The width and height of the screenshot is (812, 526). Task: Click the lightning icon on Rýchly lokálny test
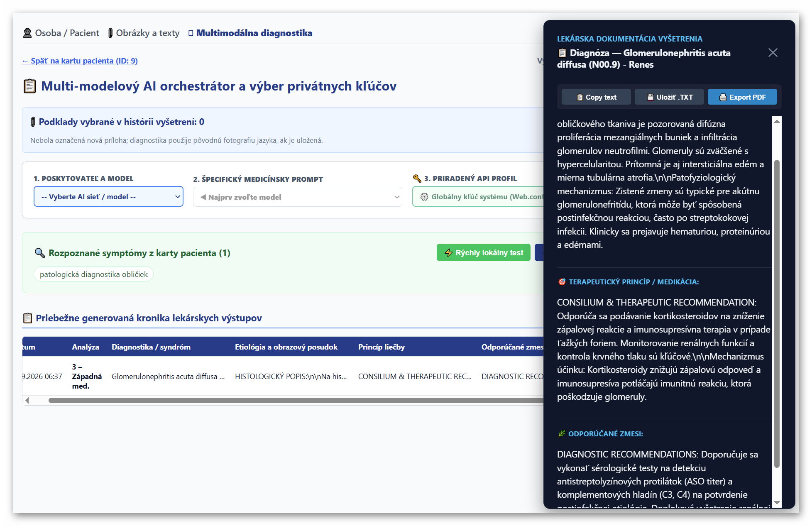[448, 252]
